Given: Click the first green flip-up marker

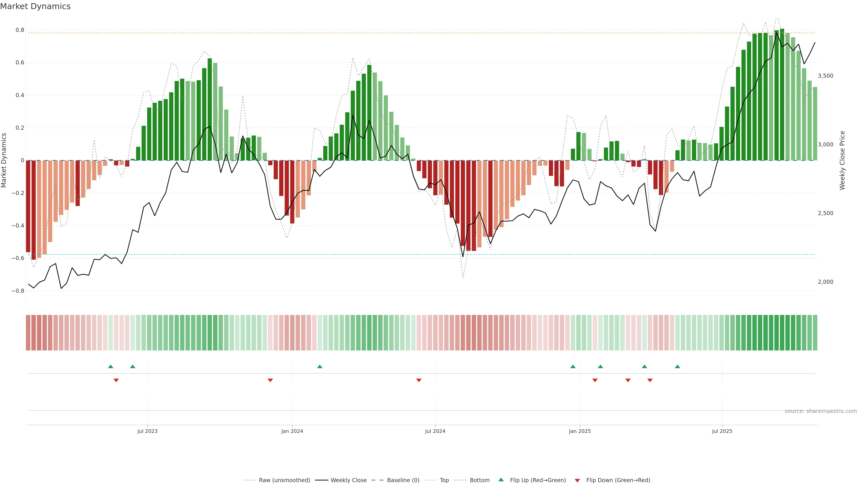Looking at the screenshot, I should tap(111, 366).
